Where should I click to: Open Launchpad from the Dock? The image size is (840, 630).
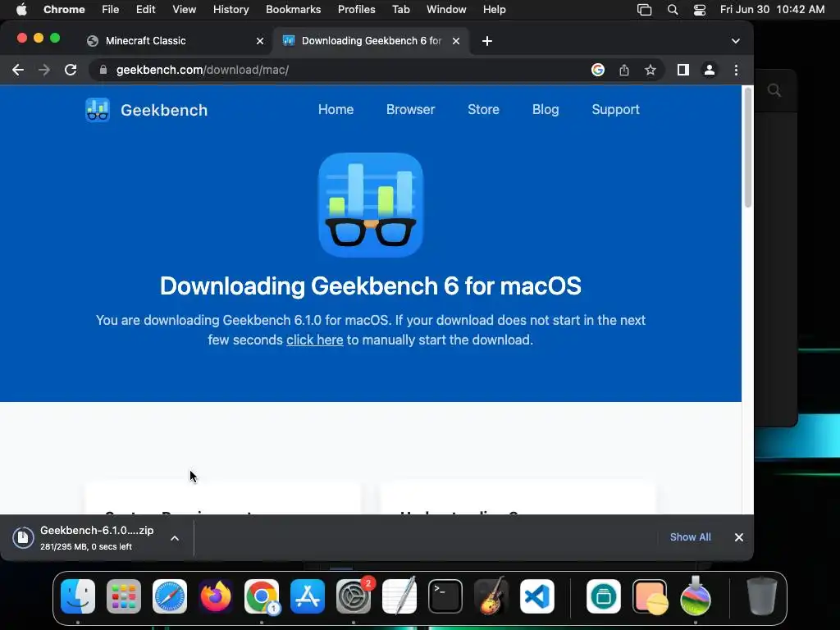tap(124, 596)
